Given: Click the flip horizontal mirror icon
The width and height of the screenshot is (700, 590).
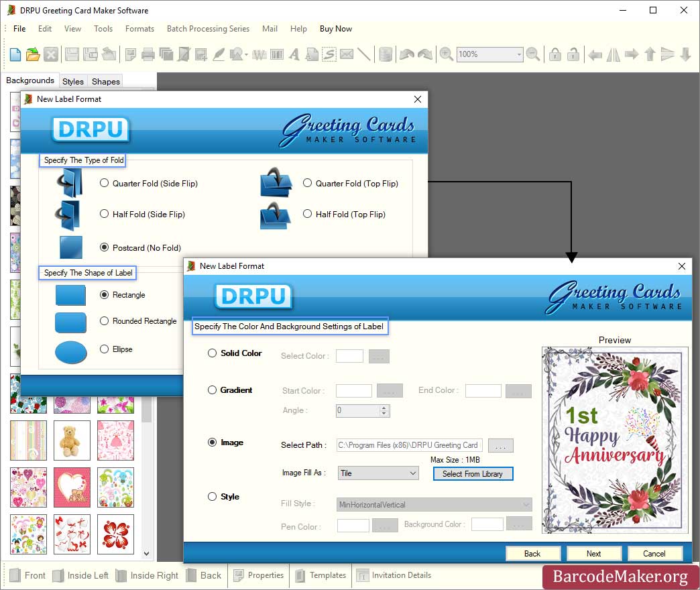Looking at the screenshot, I should [613, 54].
